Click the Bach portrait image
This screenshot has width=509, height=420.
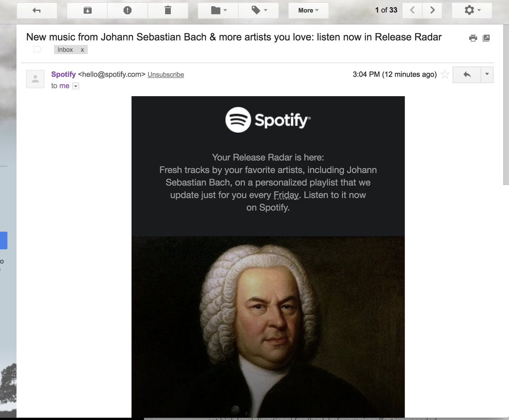[268, 326]
